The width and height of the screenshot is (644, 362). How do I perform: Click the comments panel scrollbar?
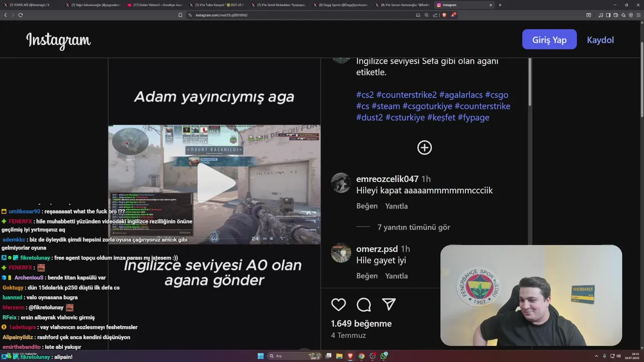pyautogui.click(x=530, y=82)
